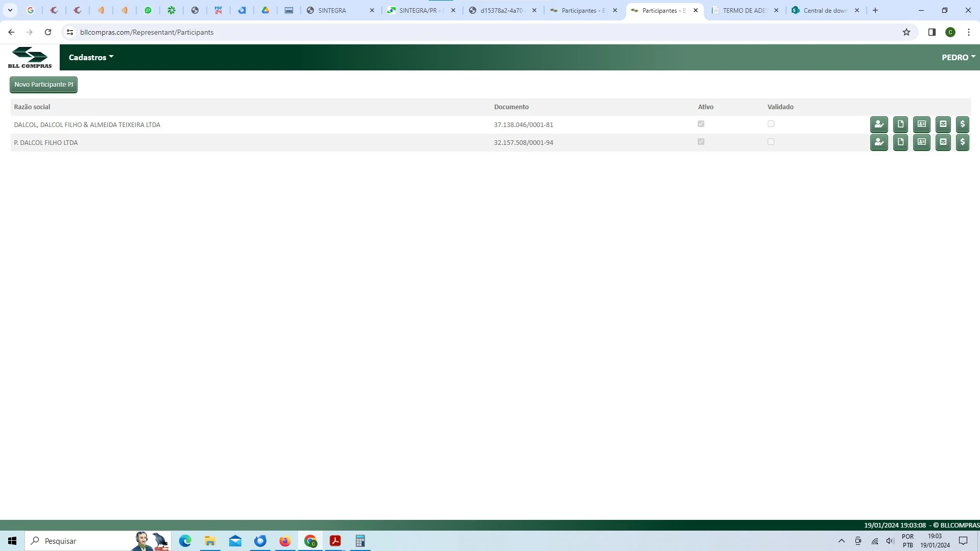Click dollar icon in DALCOL, DALCOL FILHO & ALMEIDA TEIXEIRA row
The width and height of the screenshot is (980, 551).
click(x=962, y=124)
